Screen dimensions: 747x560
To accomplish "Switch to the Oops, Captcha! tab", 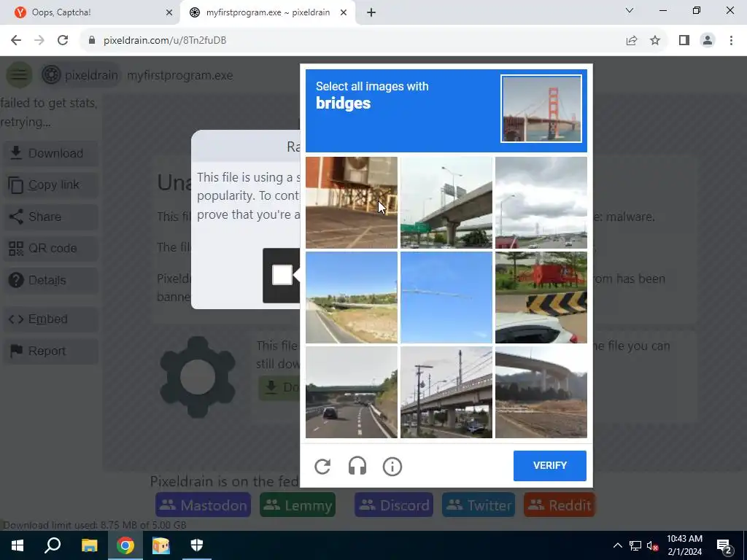I will [x=90, y=12].
